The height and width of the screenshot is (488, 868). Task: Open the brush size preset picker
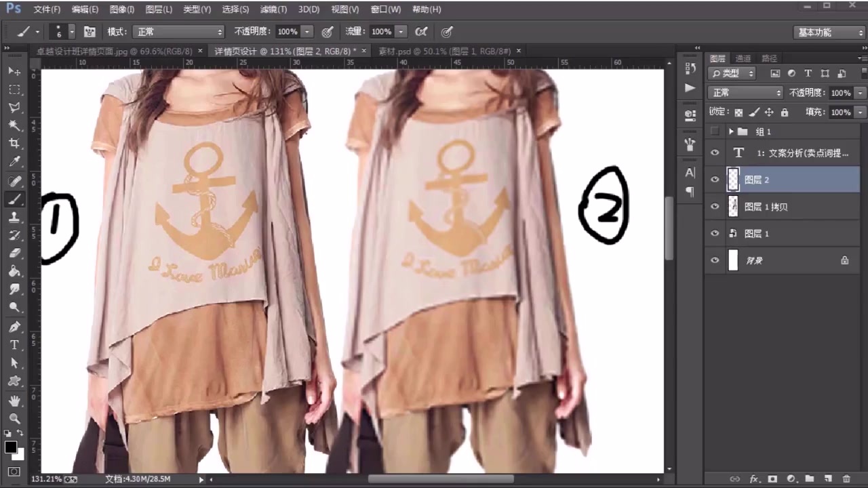72,32
